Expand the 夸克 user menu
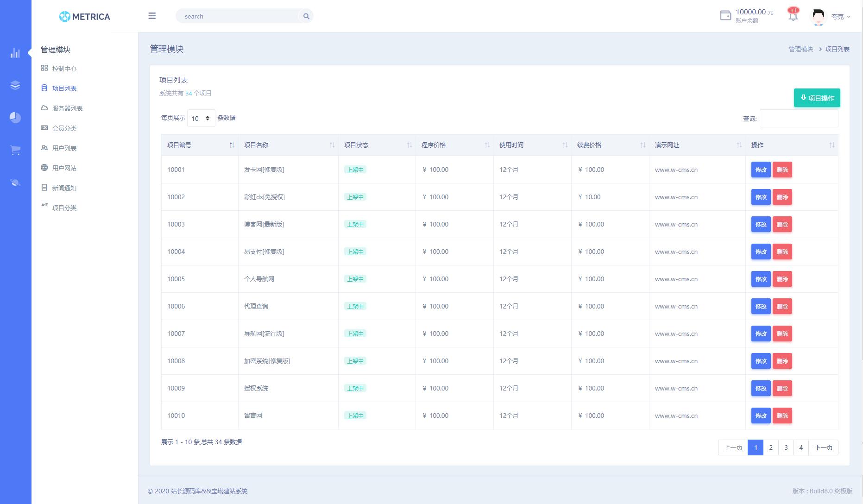This screenshot has height=504, width=863. 841,17
